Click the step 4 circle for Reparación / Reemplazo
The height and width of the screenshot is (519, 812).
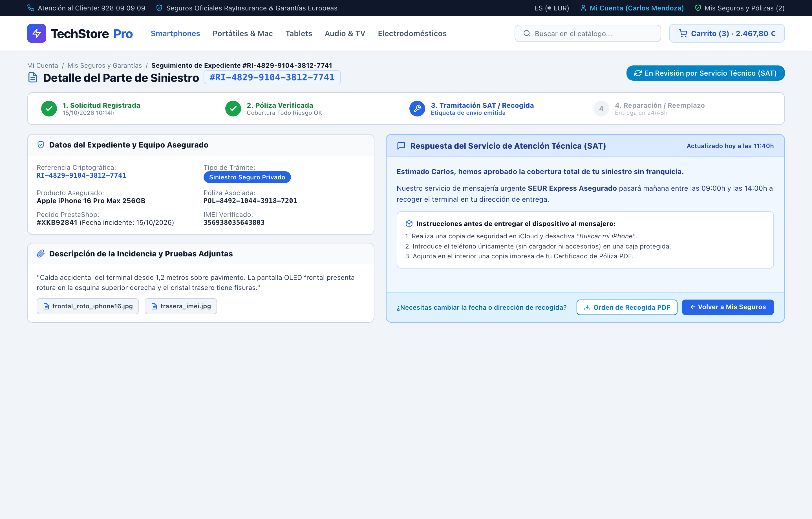point(601,109)
